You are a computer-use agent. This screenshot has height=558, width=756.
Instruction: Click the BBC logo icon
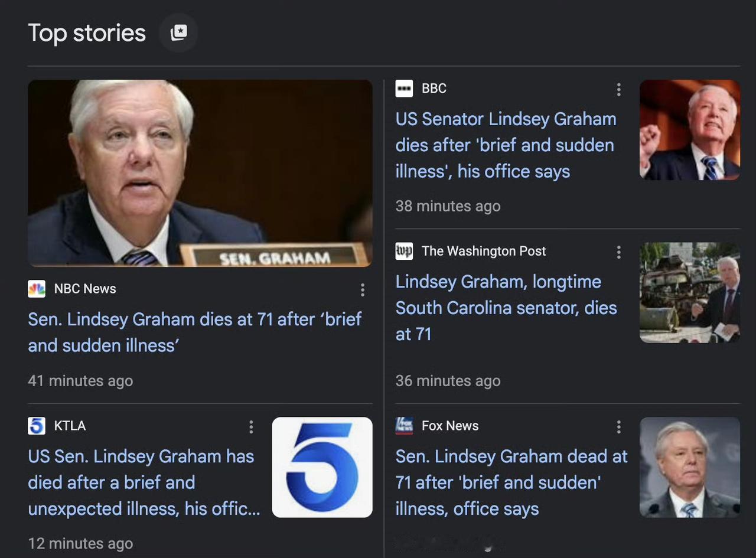point(404,89)
